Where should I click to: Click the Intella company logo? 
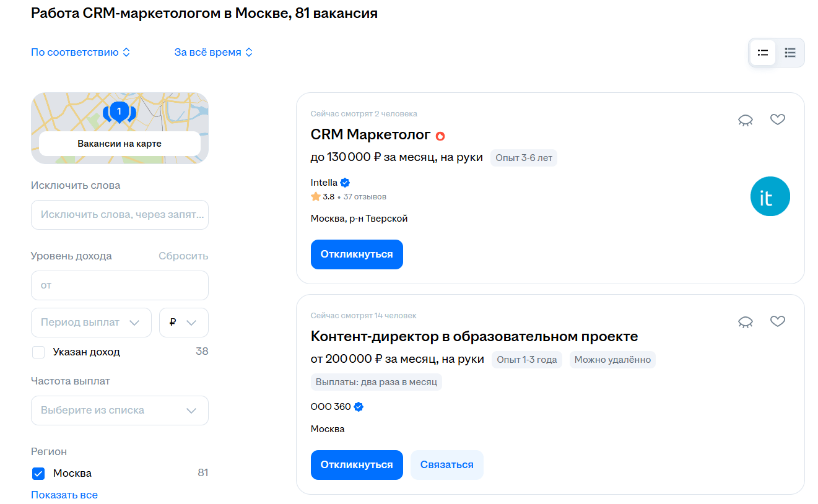[x=770, y=196]
